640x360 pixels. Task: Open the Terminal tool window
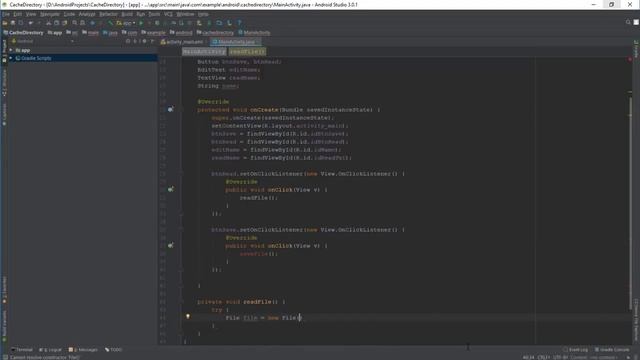pyautogui.click(x=22, y=350)
